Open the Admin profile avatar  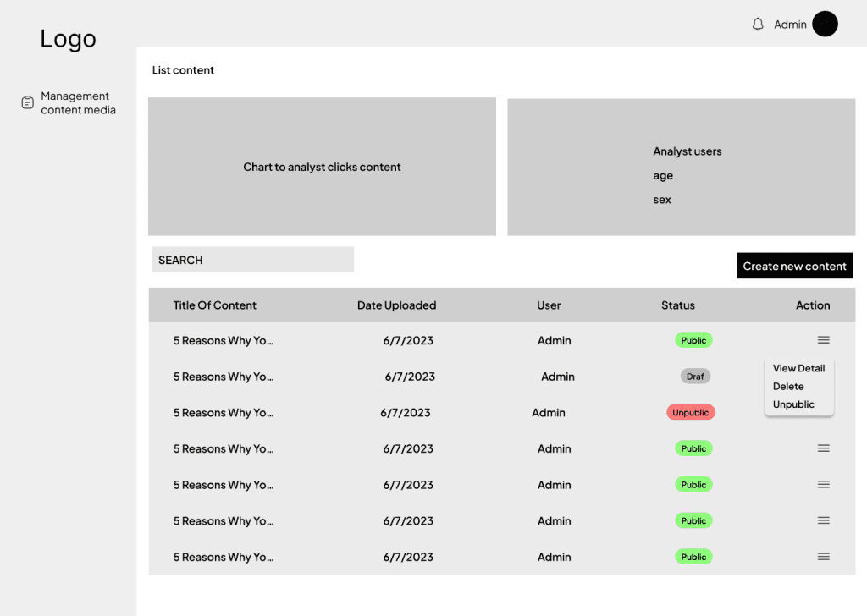825,25
